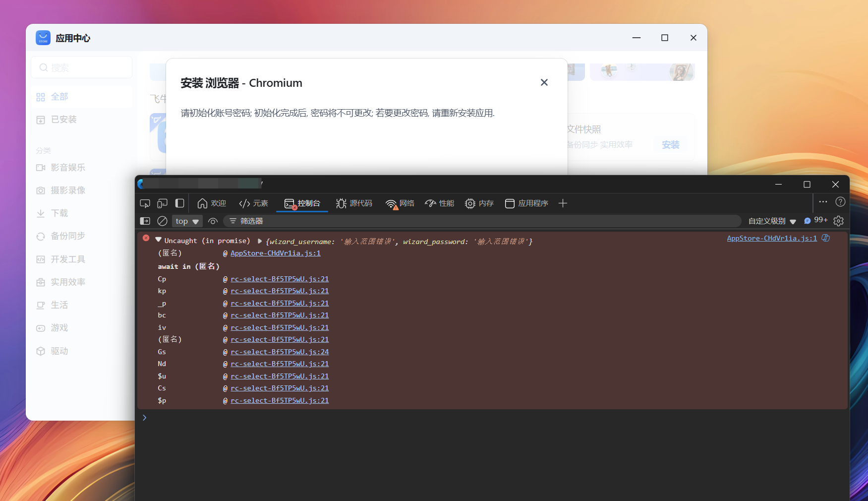Click the Copilot explain-error icon by the error
Screen dimensions: 868x501
[826, 238]
